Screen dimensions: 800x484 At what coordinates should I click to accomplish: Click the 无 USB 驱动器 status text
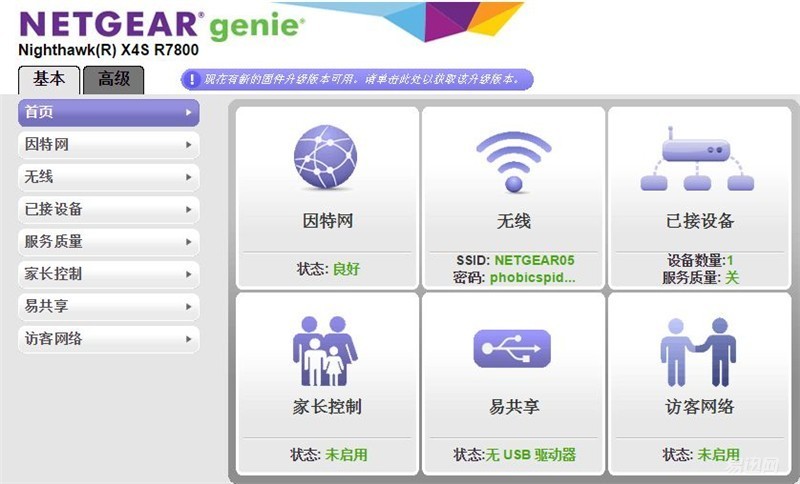[x=530, y=454]
